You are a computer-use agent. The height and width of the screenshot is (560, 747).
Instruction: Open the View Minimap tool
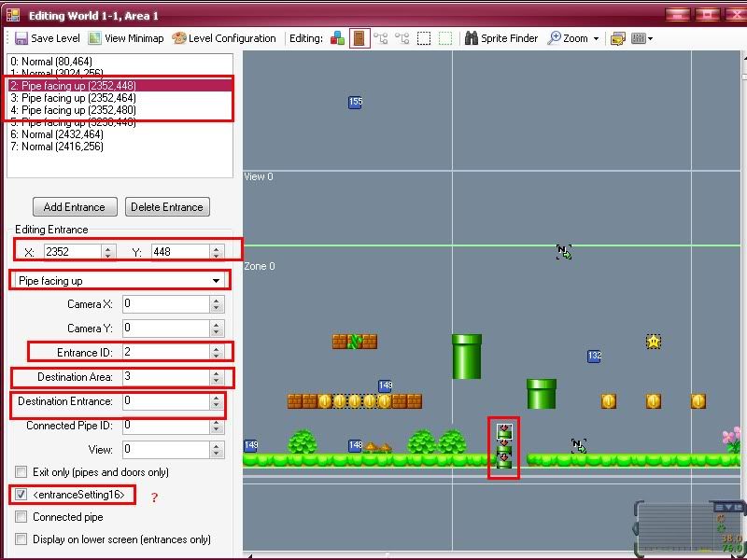pos(126,38)
